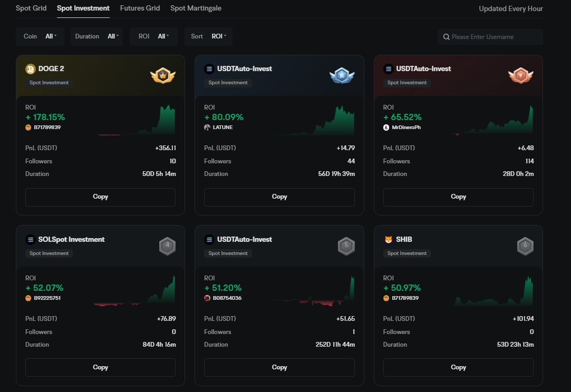Screen dimensions: 571x392
Task: Copy the DOGE 2 strategy
Action: pos(100,197)
